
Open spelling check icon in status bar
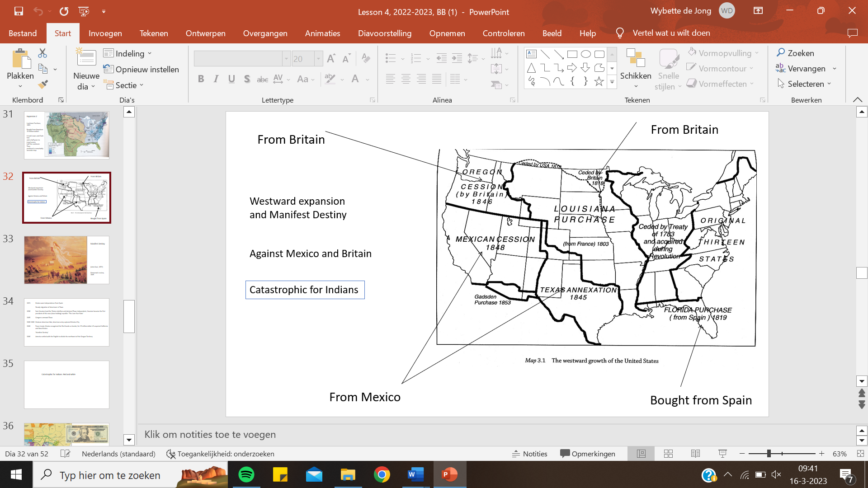click(66, 454)
